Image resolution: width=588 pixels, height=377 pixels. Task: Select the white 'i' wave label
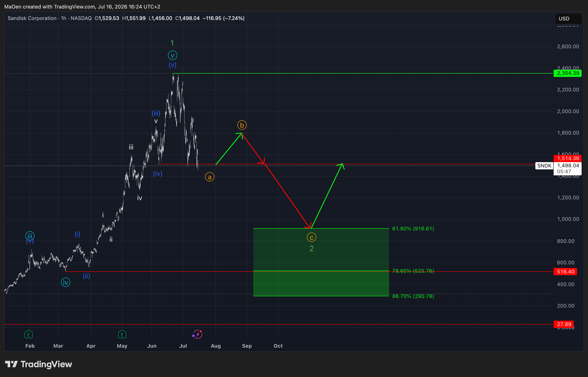coord(103,215)
